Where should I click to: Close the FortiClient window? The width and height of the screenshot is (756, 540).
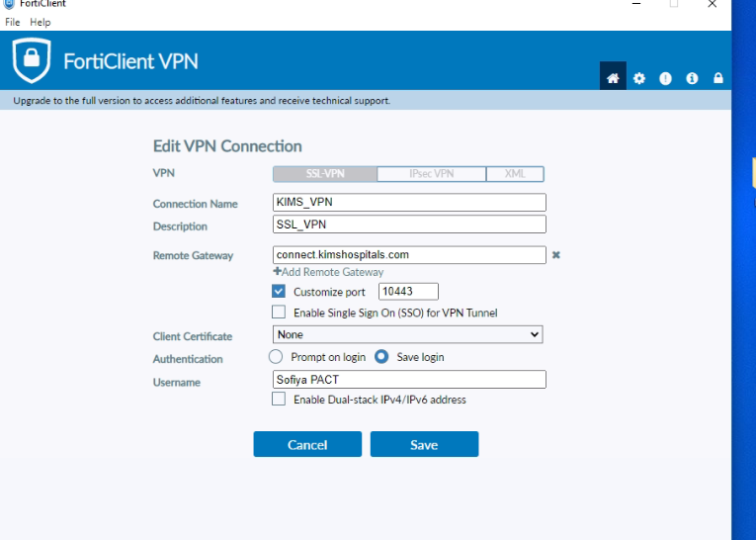[x=713, y=4]
